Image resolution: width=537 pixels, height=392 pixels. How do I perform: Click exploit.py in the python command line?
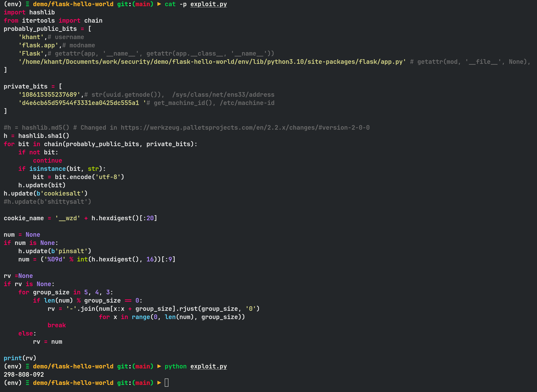tap(208, 366)
